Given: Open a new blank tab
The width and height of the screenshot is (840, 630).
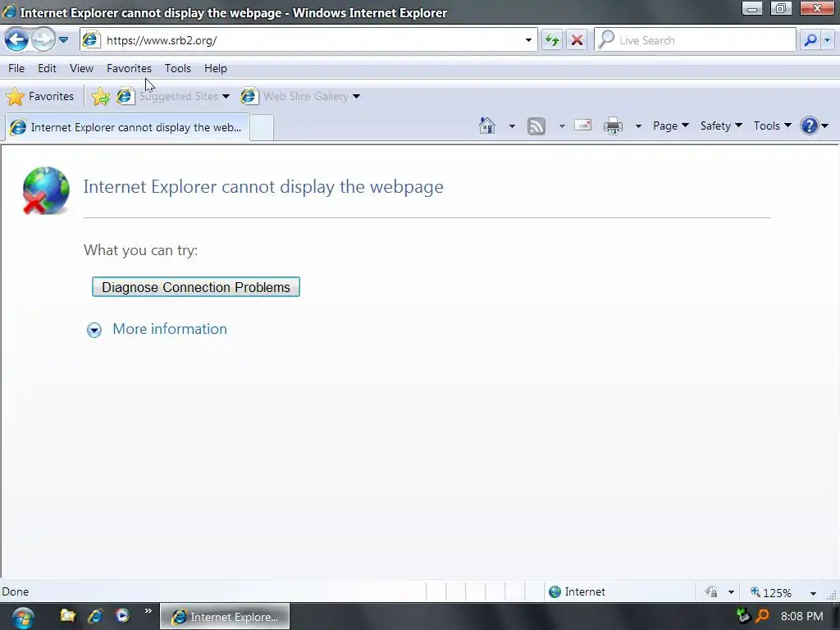Looking at the screenshot, I should click(x=262, y=128).
